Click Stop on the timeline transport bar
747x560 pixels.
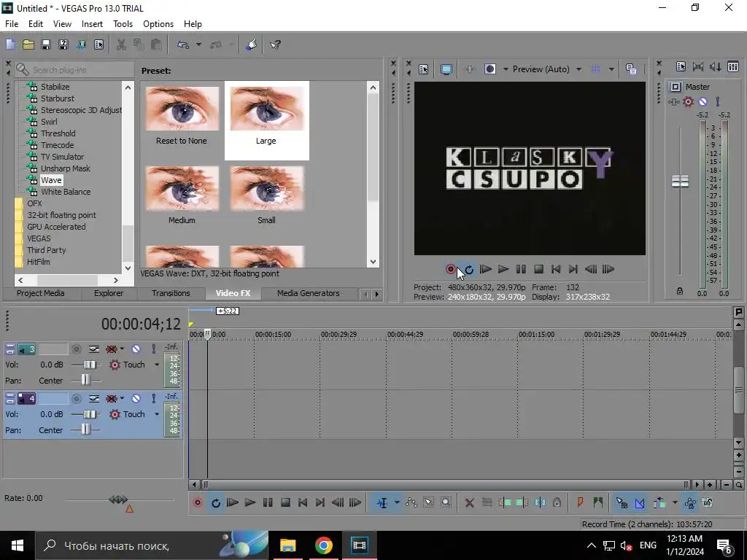tap(285, 502)
